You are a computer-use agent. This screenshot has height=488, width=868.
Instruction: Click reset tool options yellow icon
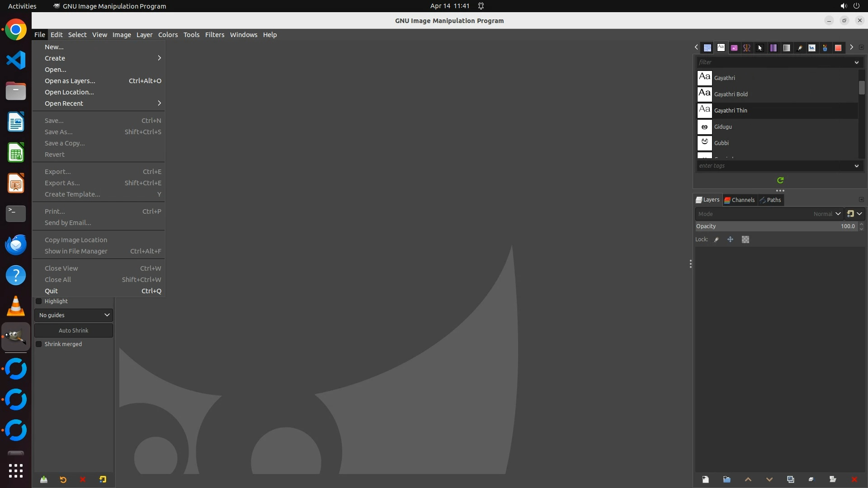[103, 479]
